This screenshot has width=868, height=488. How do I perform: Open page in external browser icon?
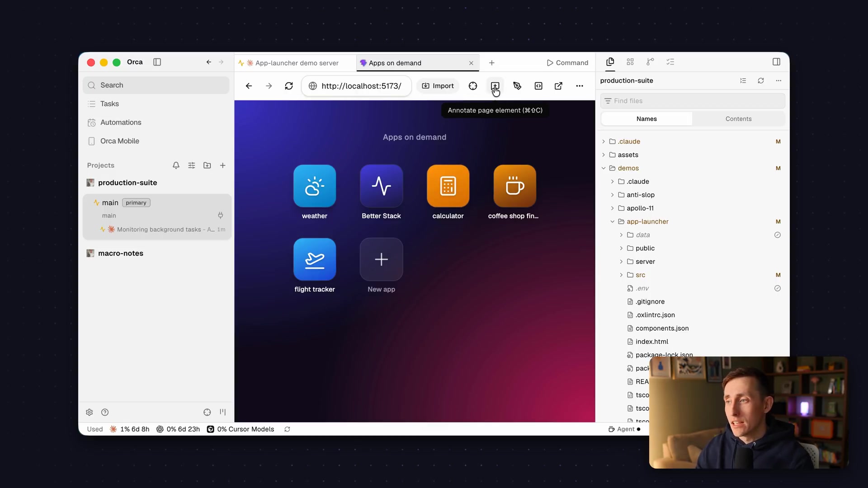coord(559,86)
